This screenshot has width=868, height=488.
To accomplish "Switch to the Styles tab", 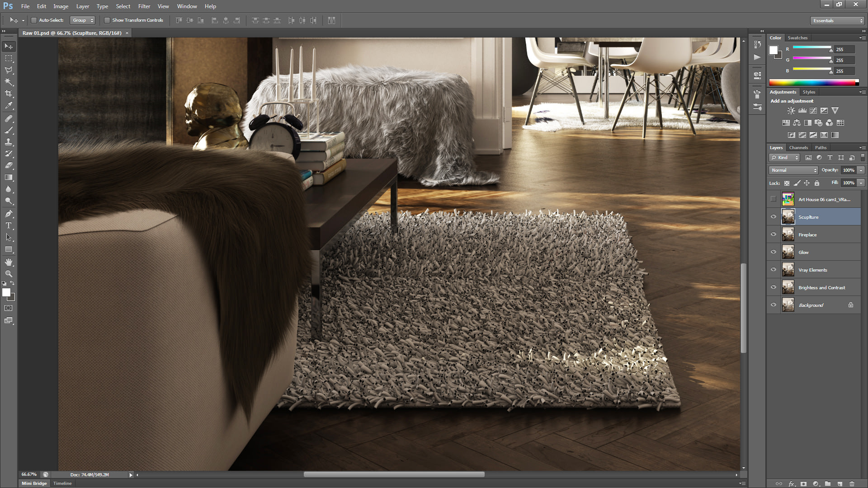I will click(809, 92).
